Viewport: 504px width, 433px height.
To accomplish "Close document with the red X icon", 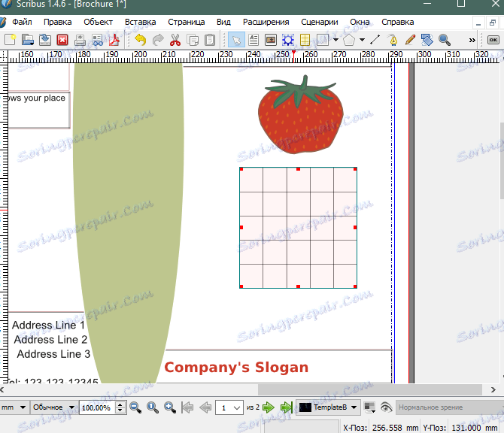I will pyautogui.click(x=62, y=40).
